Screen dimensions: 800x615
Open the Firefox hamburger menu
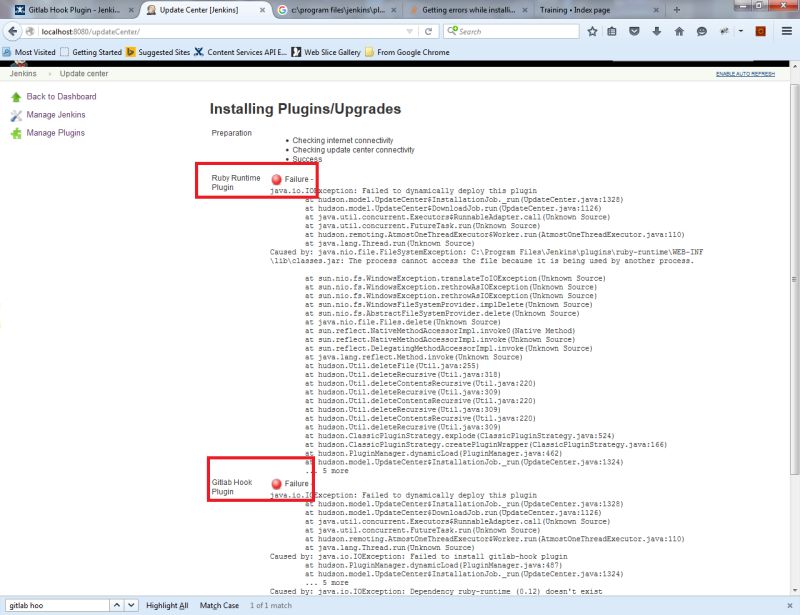786,31
